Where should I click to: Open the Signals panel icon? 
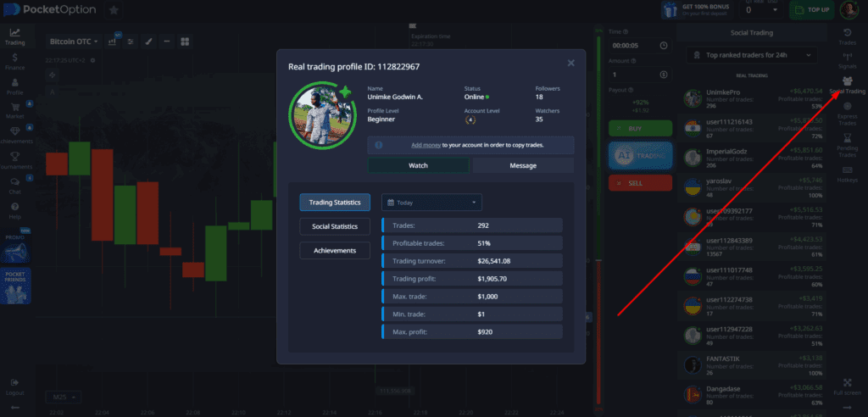(847, 58)
